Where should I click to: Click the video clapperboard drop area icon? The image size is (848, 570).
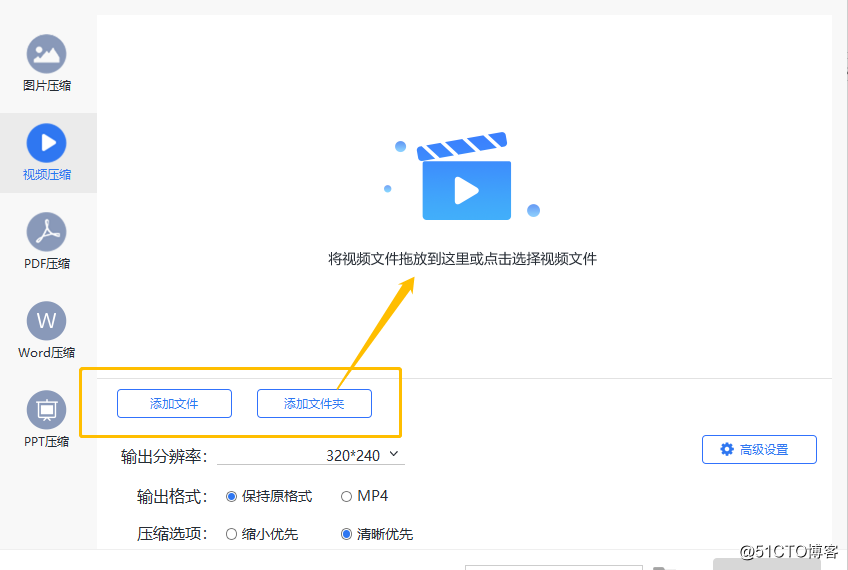(x=463, y=176)
